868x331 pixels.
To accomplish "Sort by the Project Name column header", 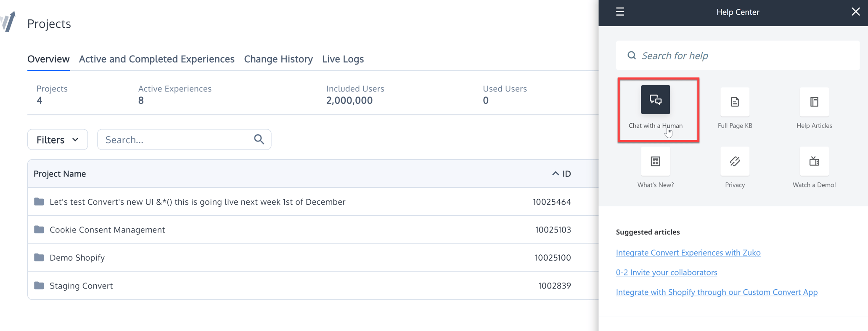I will click(x=60, y=174).
